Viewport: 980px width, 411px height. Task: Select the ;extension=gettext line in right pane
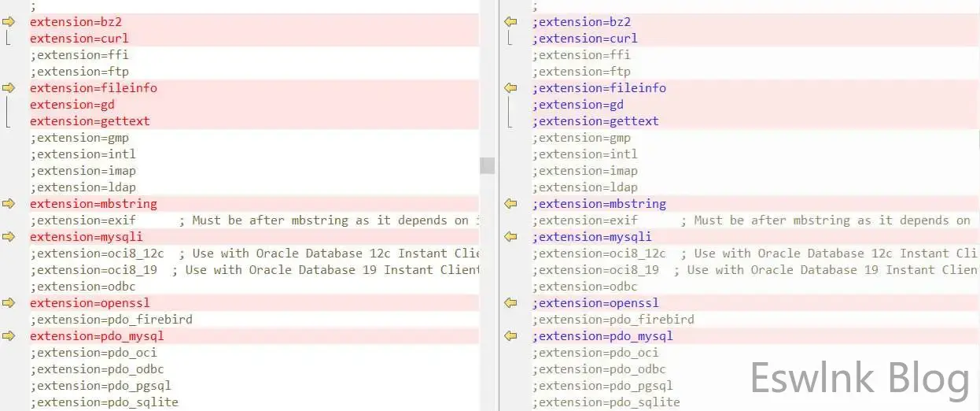click(x=595, y=121)
